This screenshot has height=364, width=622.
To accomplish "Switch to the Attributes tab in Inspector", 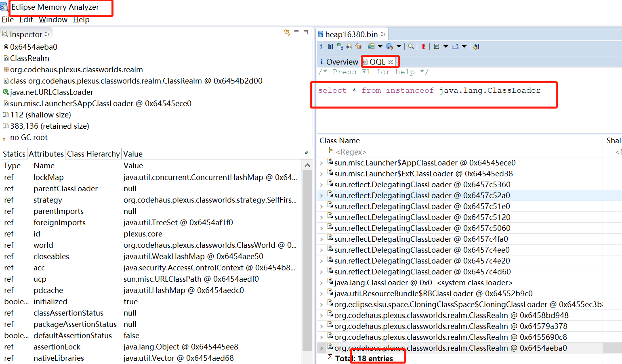I will [46, 154].
